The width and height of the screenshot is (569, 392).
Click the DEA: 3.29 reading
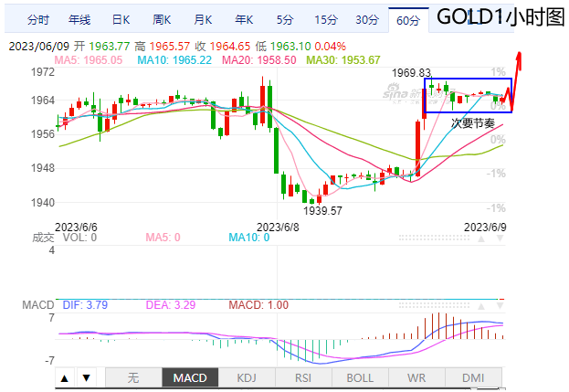(171, 305)
